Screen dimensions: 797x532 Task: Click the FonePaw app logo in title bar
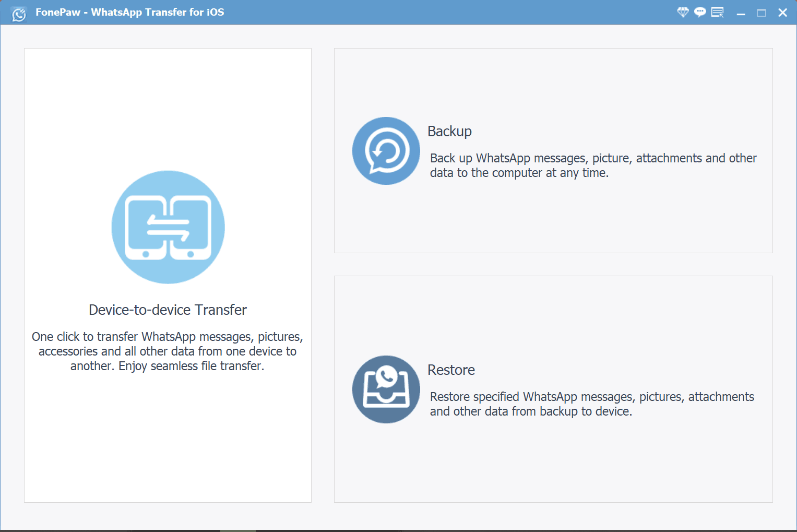(19, 14)
